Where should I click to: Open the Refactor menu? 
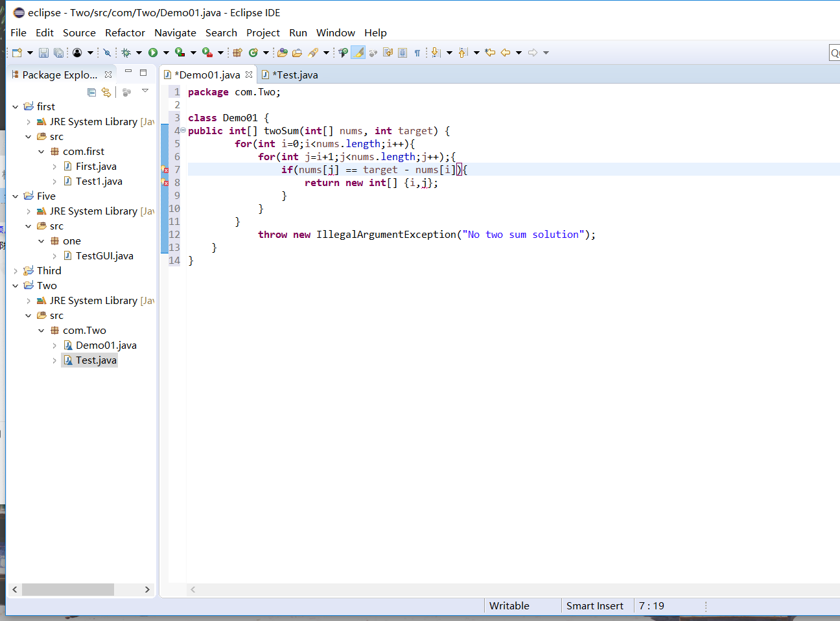(125, 32)
